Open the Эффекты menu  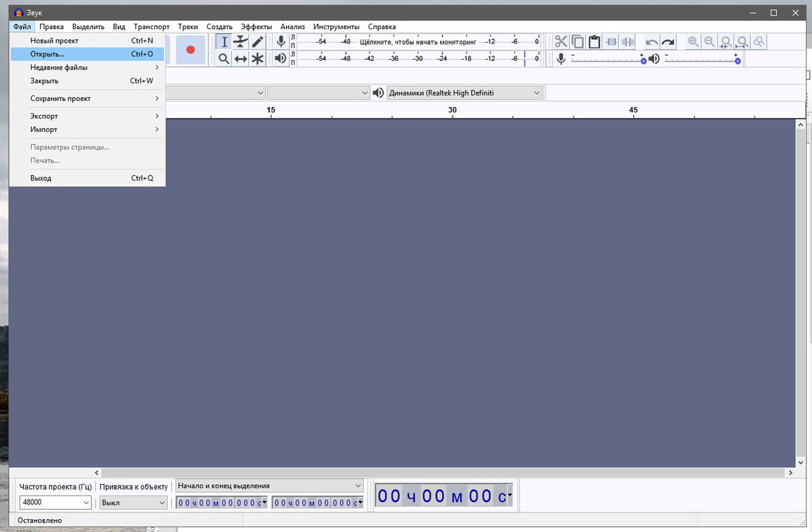pos(256,26)
